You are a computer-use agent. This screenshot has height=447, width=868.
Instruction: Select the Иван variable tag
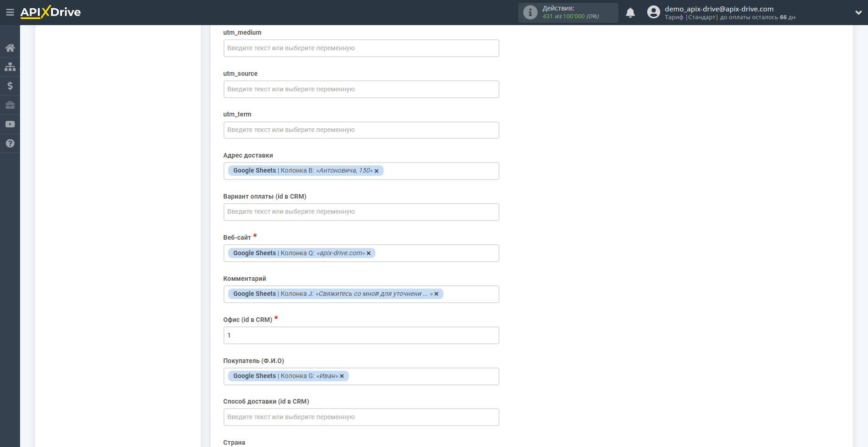click(288, 376)
